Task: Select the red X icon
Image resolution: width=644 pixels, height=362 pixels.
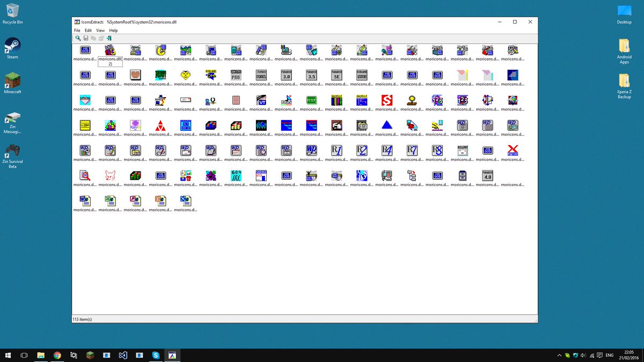Action: [x=512, y=151]
